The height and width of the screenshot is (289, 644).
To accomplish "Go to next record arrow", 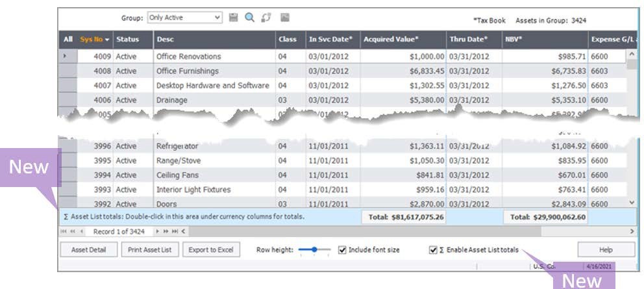I will pos(157,231).
